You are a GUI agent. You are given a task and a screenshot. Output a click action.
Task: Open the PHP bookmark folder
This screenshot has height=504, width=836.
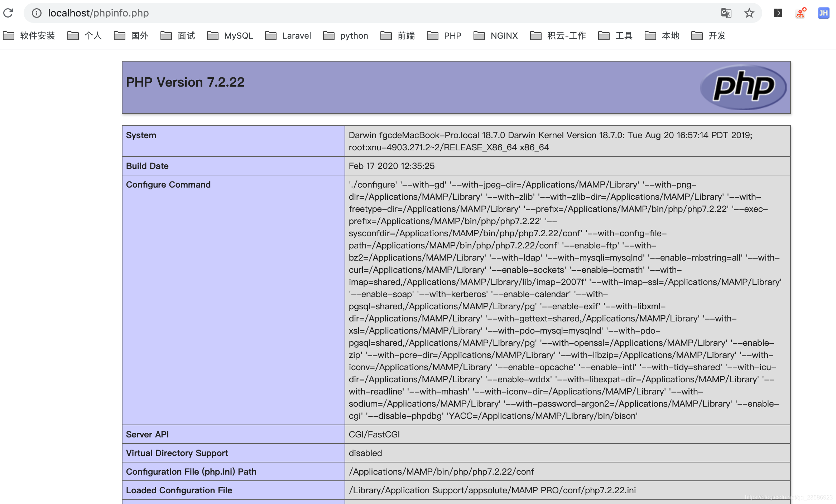click(x=444, y=35)
